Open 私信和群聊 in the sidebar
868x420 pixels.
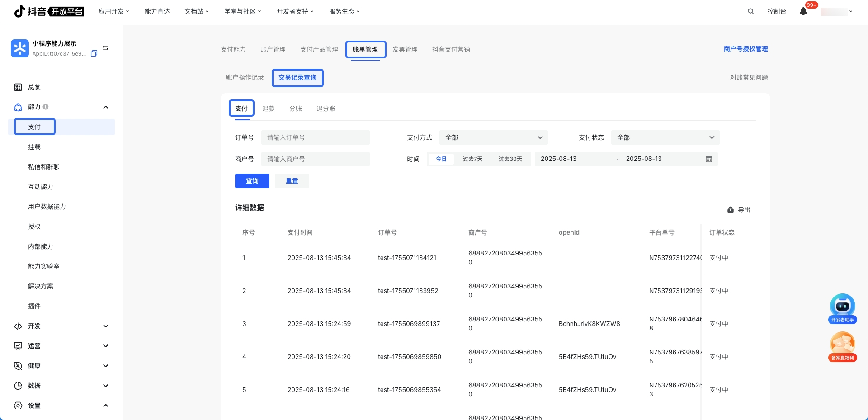pos(44,167)
